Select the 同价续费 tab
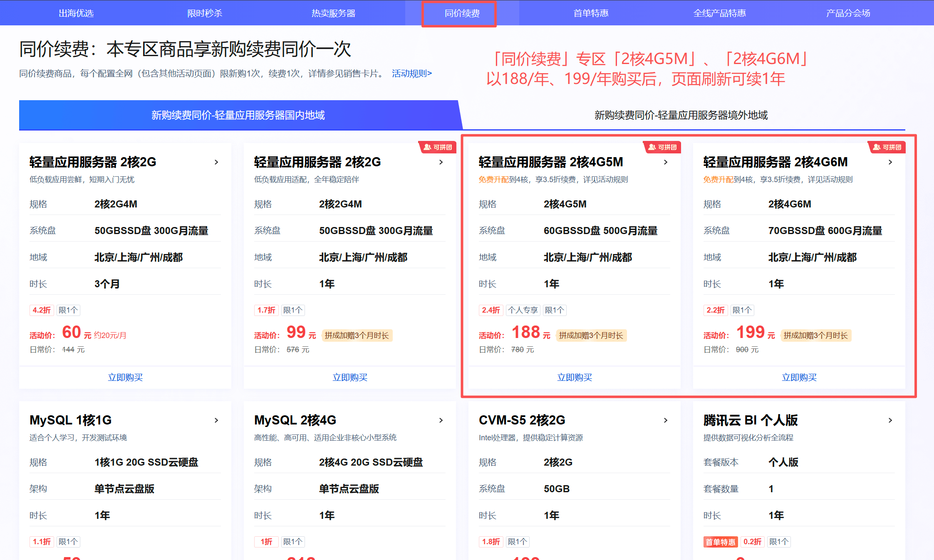Screen dimensions: 934x560 [462, 13]
